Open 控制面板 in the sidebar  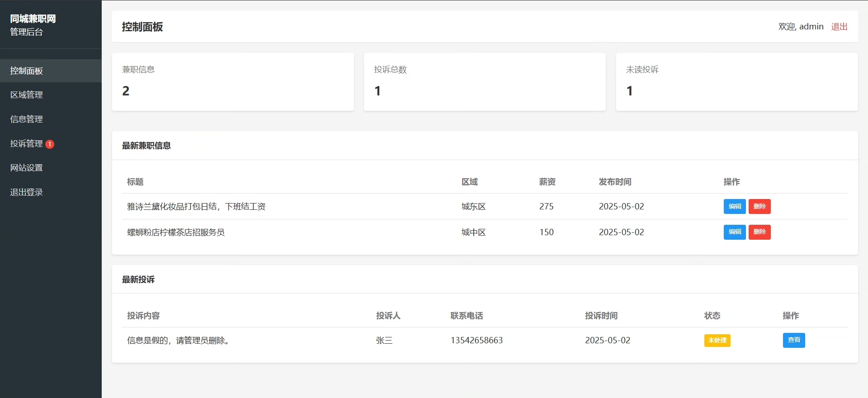[x=27, y=71]
